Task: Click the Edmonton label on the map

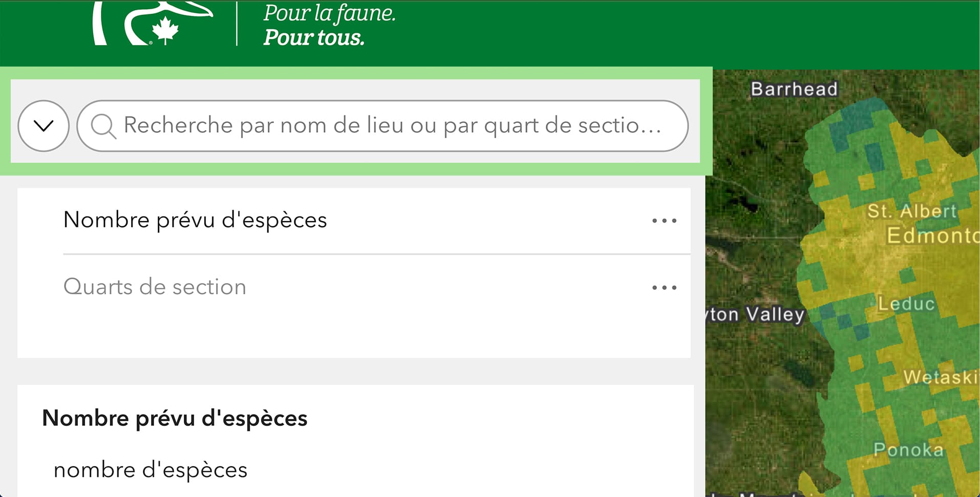Action: pyautogui.click(x=933, y=235)
